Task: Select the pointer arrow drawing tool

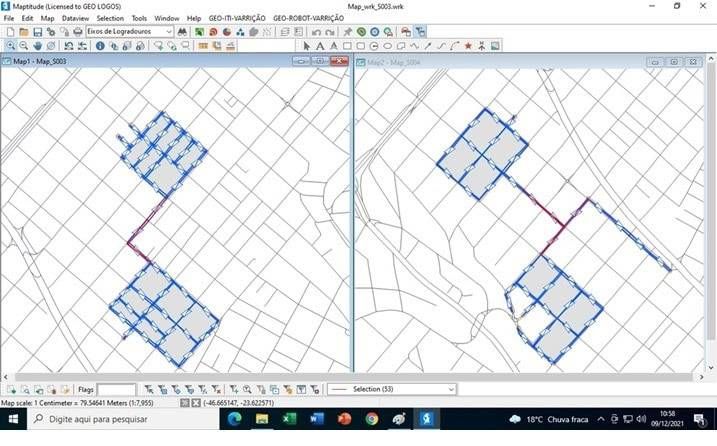Action: coord(307,46)
